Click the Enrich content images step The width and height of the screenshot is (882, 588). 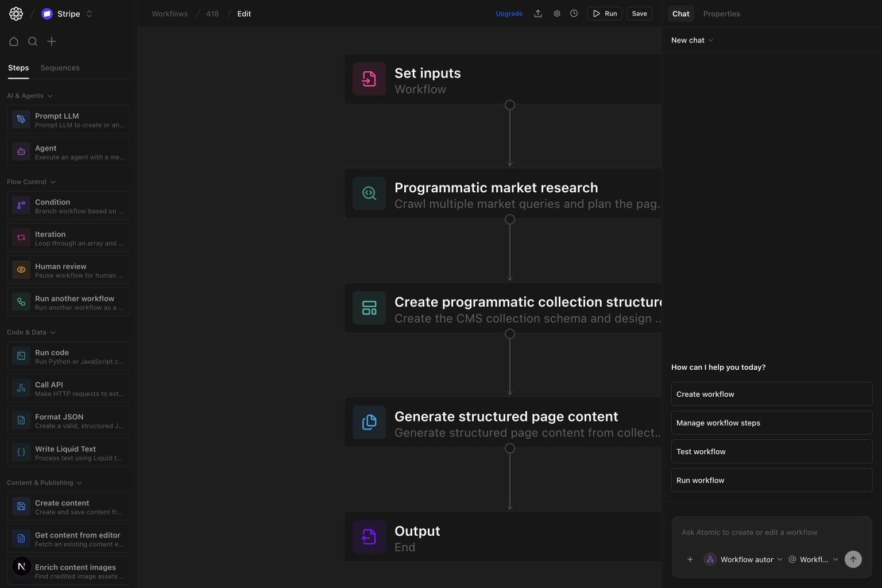point(68,571)
